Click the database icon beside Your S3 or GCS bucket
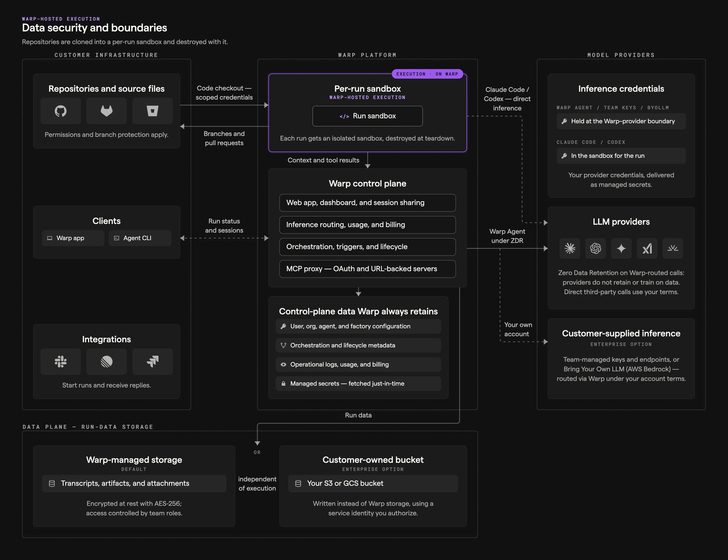This screenshot has width=728, height=560. [298, 483]
